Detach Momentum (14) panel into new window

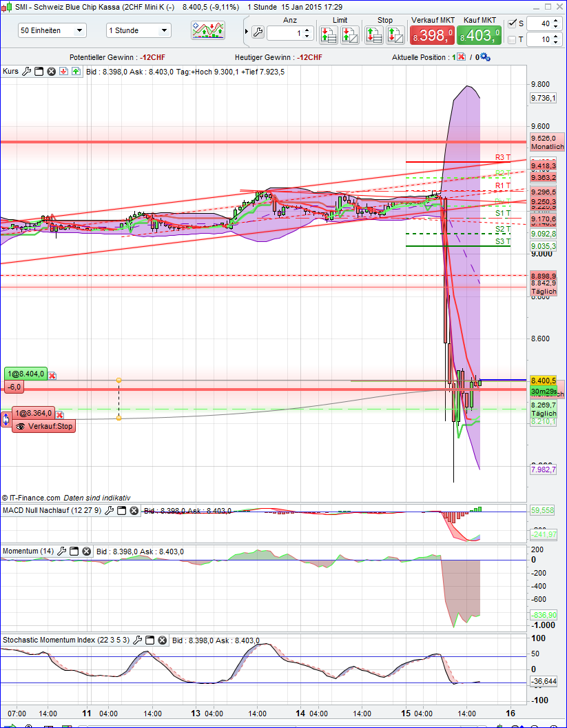[x=74, y=552]
